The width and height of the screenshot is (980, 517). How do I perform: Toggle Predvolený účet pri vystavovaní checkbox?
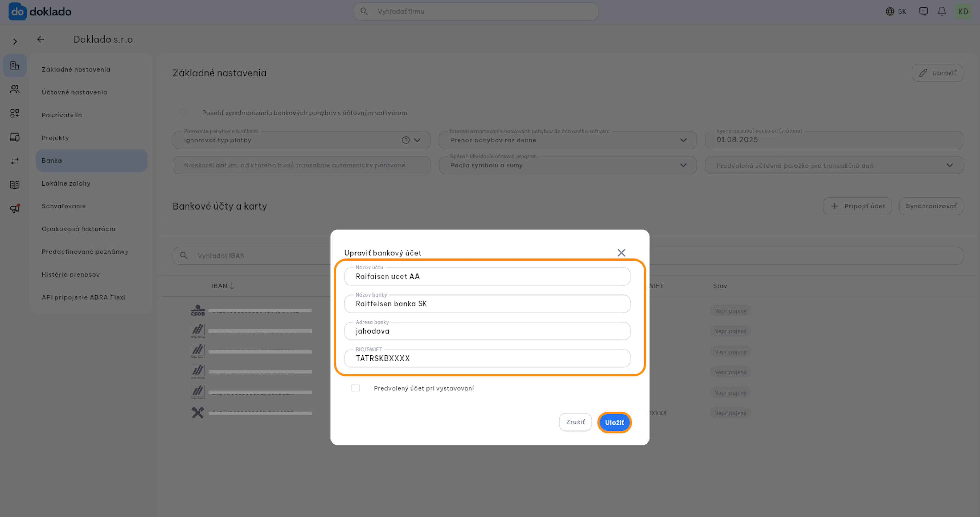355,388
